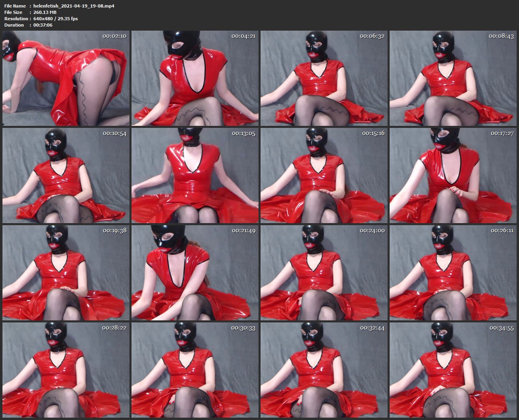Select the thumbnail stamped 00:02:10

tap(66, 78)
